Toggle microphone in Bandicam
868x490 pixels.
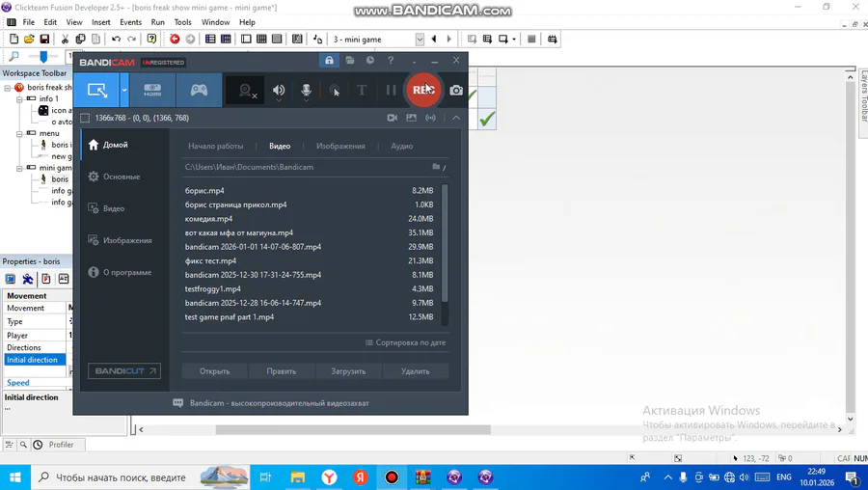click(306, 91)
